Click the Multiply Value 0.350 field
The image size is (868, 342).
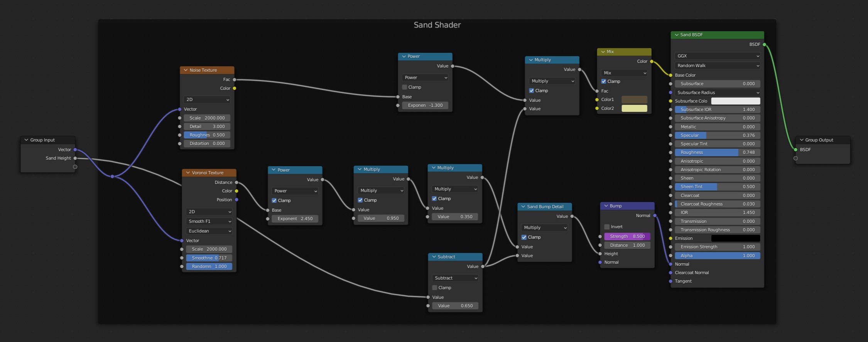click(455, 217)
